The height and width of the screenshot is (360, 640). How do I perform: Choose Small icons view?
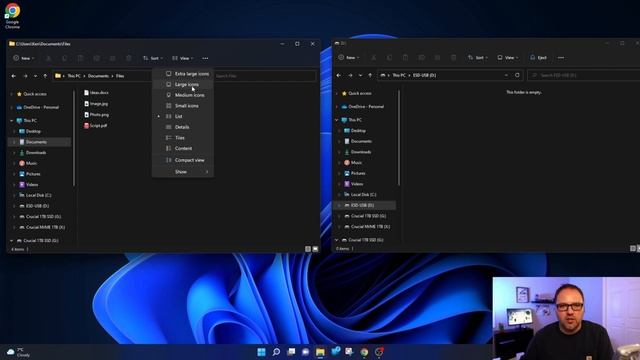click(x=183, y=106)
